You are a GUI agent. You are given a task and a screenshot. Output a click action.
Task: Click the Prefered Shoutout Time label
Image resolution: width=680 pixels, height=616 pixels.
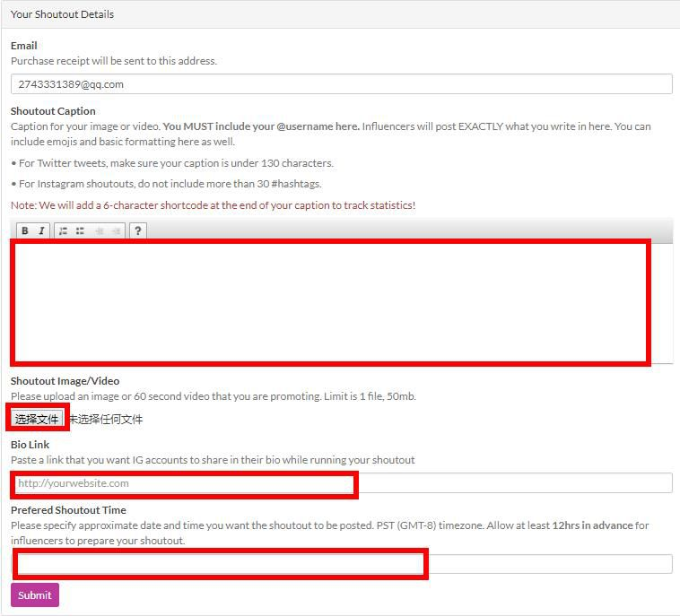(x=68, y=510)
